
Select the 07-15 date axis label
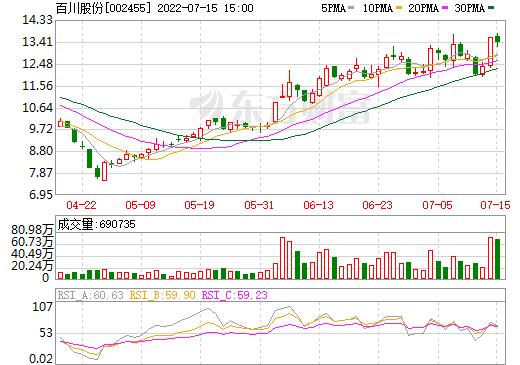pyautogui.click(x=496, y=205)
